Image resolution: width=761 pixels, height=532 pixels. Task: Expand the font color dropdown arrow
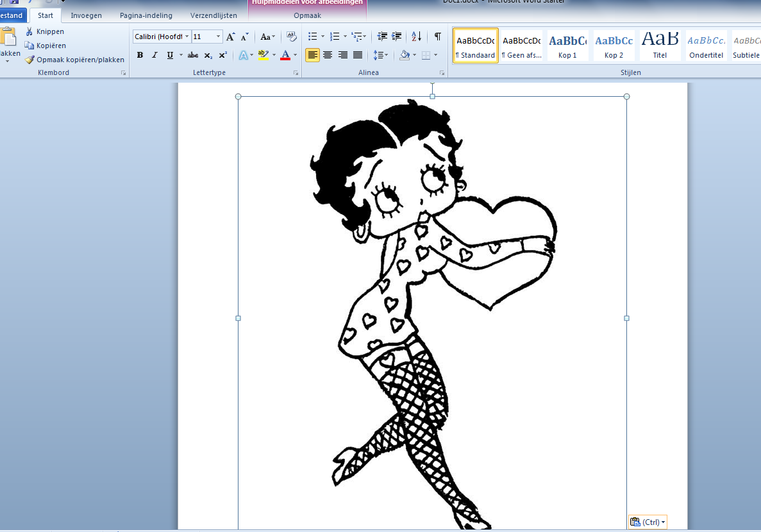tap(295, 55)
